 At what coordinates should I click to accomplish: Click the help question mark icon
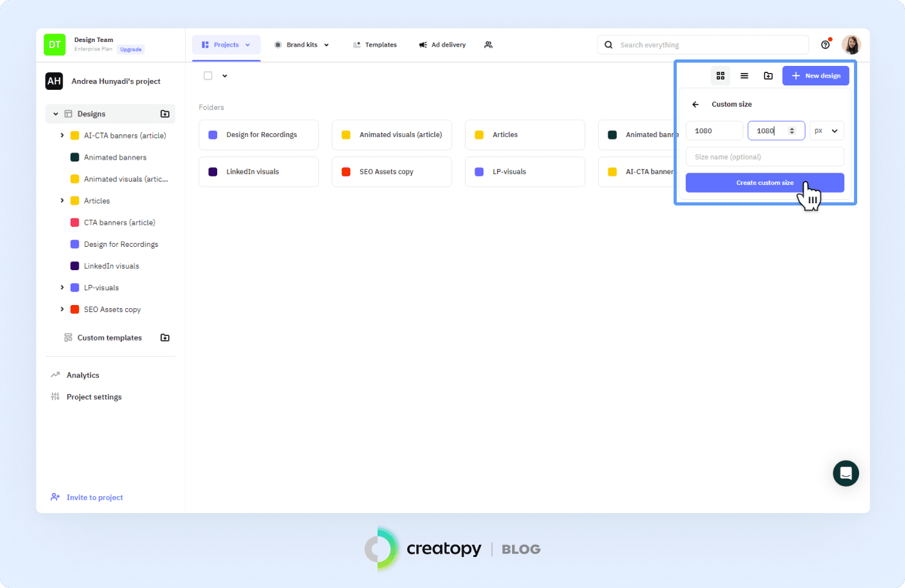tap(825, 44)
